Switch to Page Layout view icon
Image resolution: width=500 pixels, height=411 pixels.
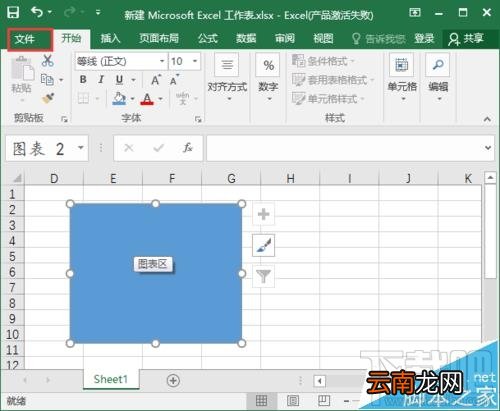point(292,401)
